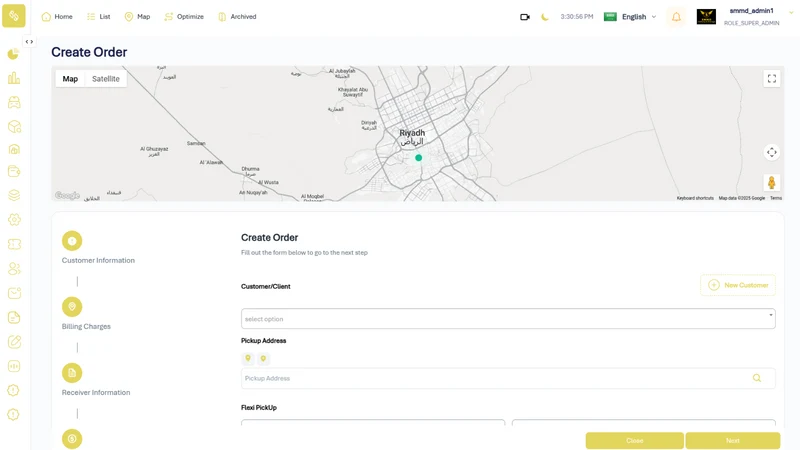Open the users sidebar icon
This screenshot has width=800, height=450.
click(14, 268)
